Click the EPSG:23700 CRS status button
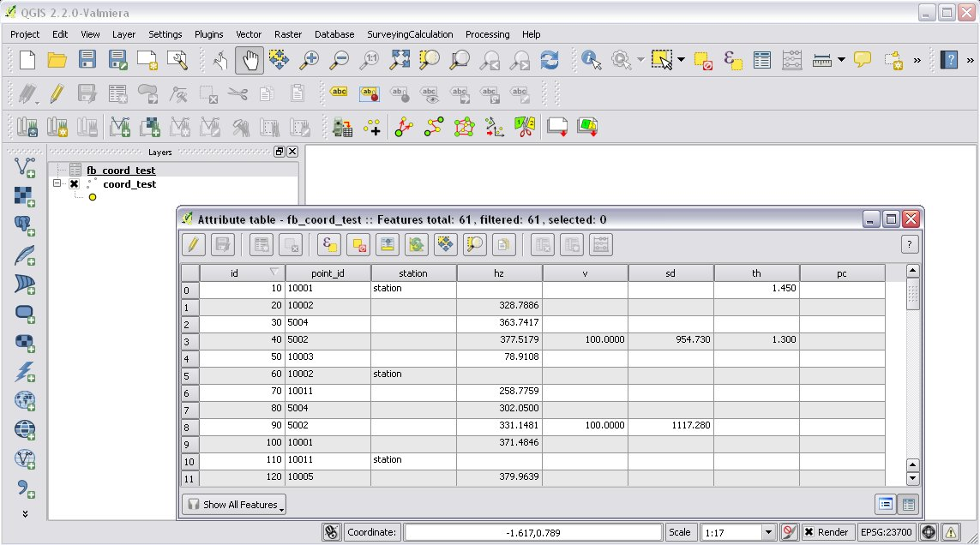This screenshot has height=545, width=980. 887,532
